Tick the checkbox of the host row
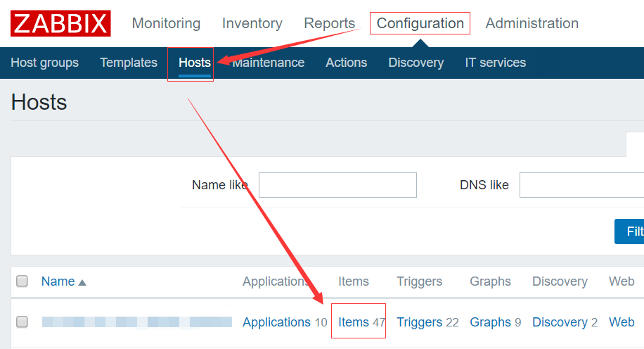The width and height of the screenshot is (644, 349). 22,322
